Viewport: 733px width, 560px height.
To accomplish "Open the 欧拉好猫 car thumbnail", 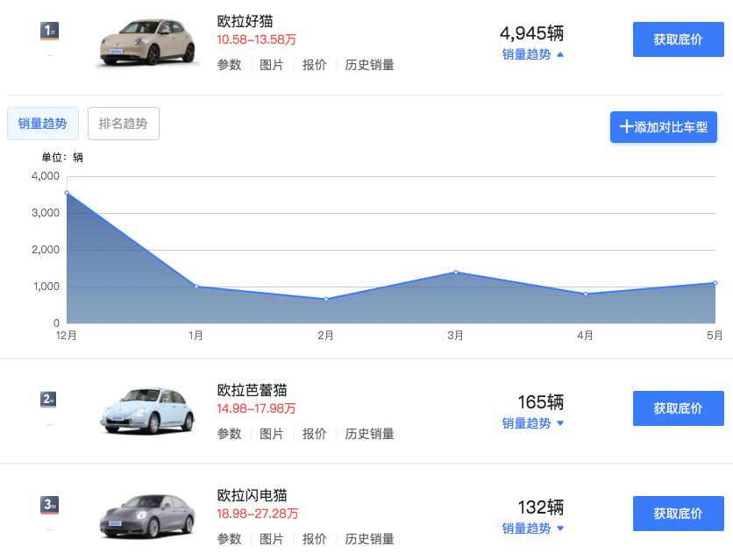I will pyautogui.click(x=147, y=43).
